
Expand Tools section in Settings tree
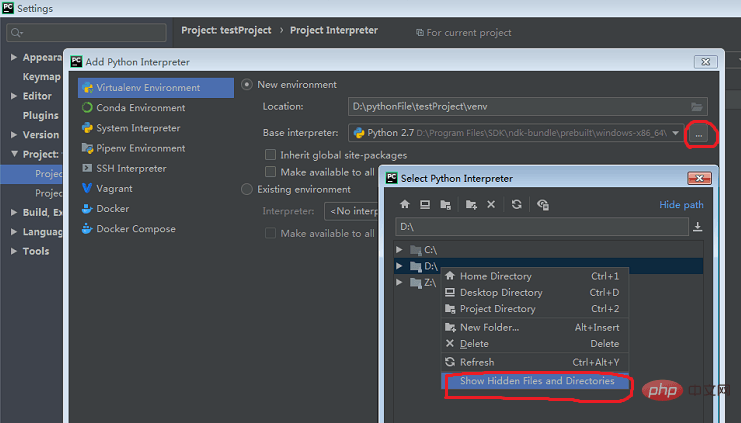tap(14, 251)
